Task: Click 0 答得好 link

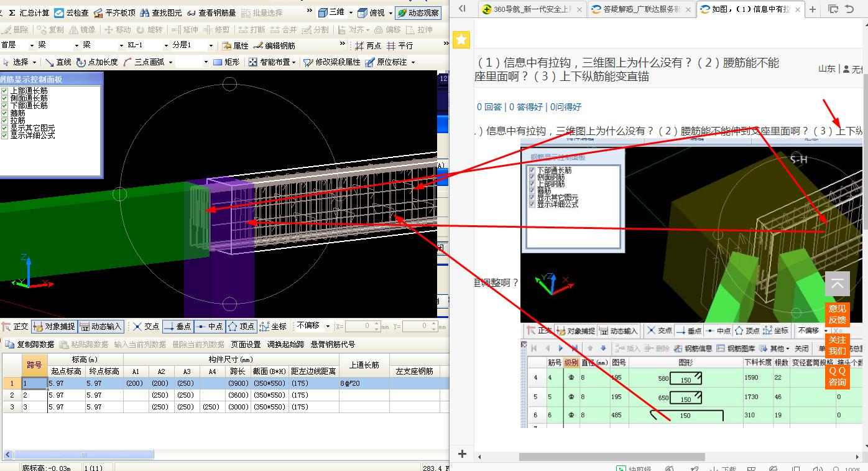Action: 526,107
